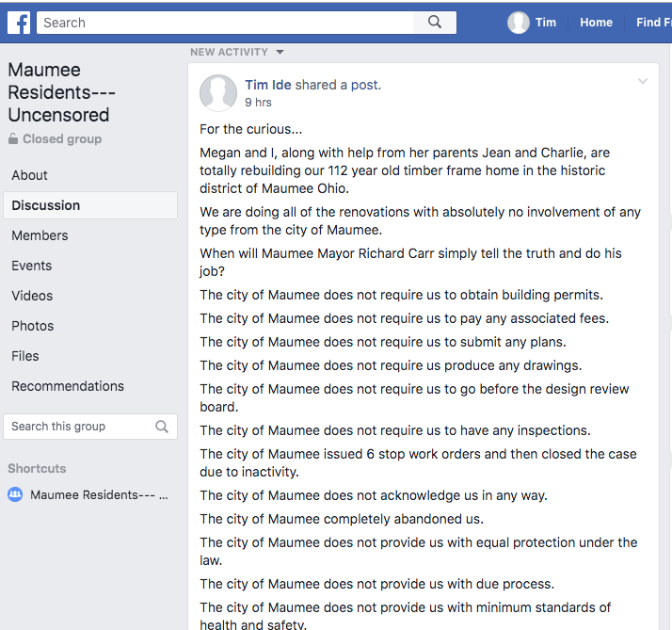Switch to the Discussion section
672x630 pixels.
(x=46, y=205)
